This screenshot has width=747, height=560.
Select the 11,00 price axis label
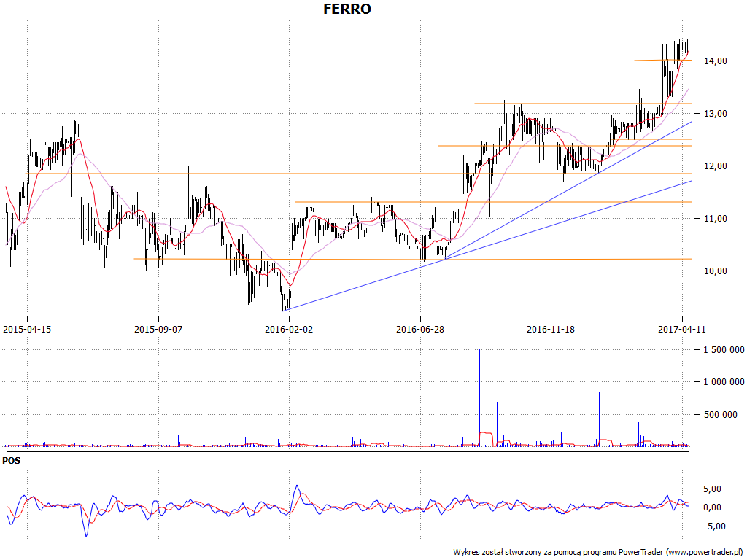(x=716, y=219)
